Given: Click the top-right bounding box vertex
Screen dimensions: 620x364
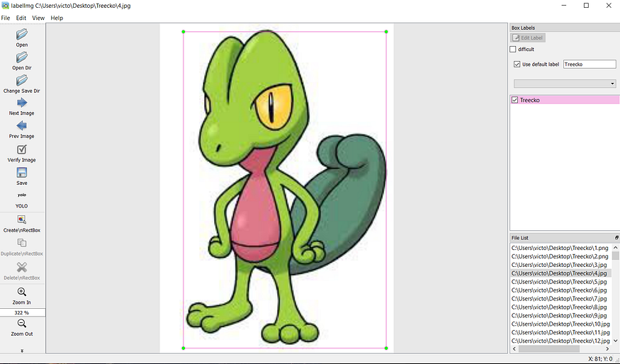Looking at the screenshot, I should (386, 32).
